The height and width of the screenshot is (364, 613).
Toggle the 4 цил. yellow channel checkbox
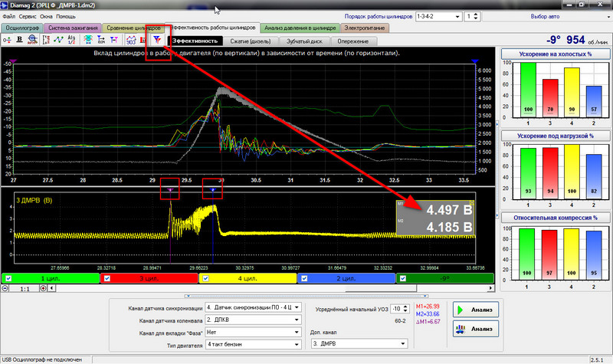(205, 278)
